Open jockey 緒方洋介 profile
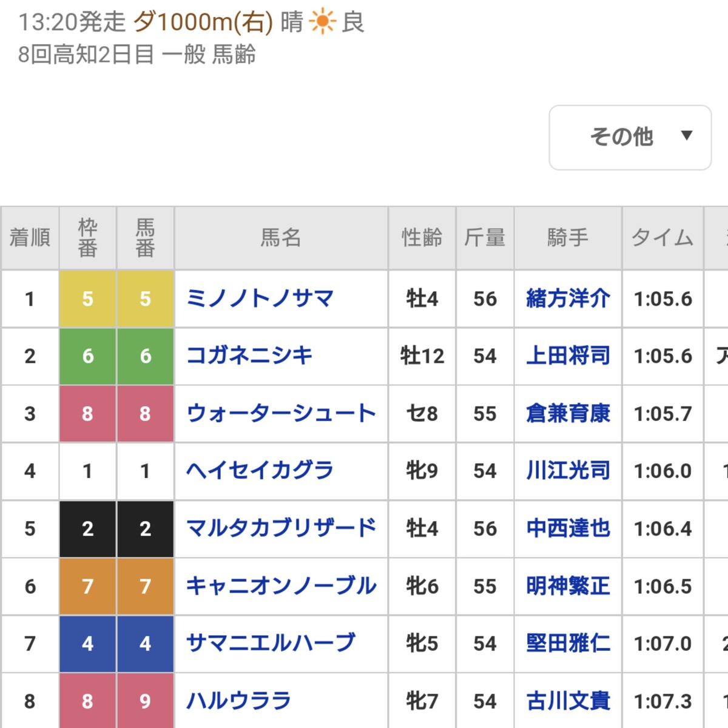The height and width of the screenshot is (728, 728). pyautogui.click(x=568, y=298)
